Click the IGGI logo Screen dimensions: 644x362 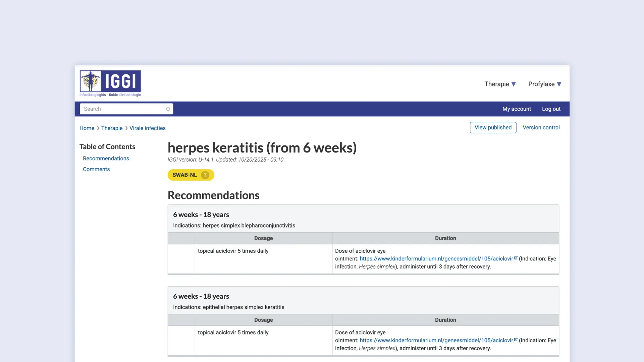110,83
